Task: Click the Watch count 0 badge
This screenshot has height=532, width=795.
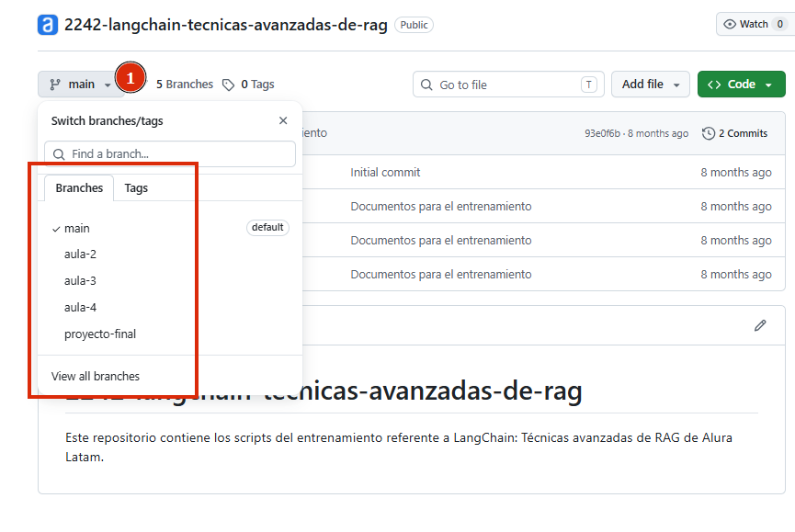Action: point(779,24)
